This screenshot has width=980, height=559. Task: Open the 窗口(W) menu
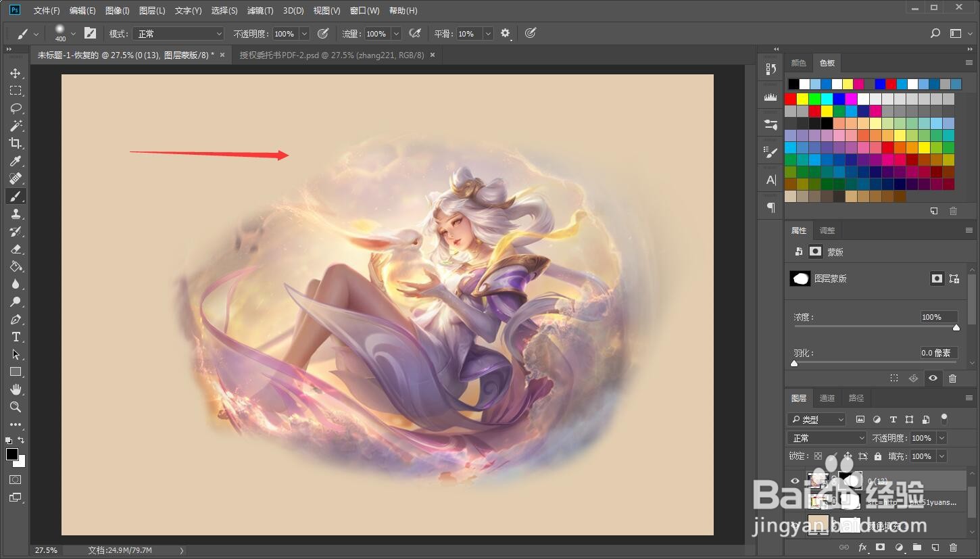(365, 11)
